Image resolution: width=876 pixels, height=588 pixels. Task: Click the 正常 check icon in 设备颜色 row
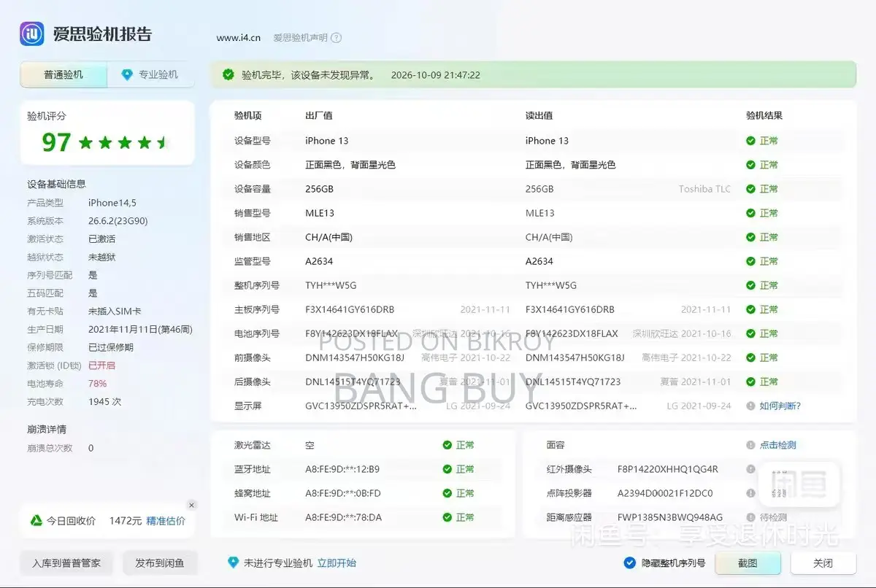pyautogui.click(x=750, y=165)
